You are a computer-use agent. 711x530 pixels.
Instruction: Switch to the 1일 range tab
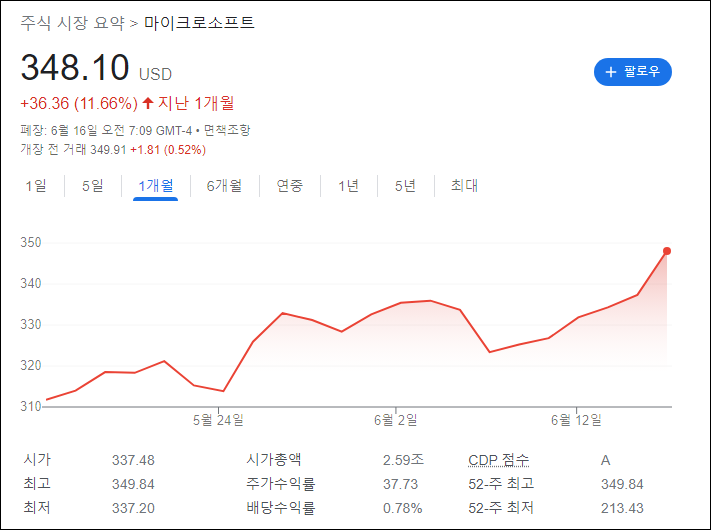(36, 185)
